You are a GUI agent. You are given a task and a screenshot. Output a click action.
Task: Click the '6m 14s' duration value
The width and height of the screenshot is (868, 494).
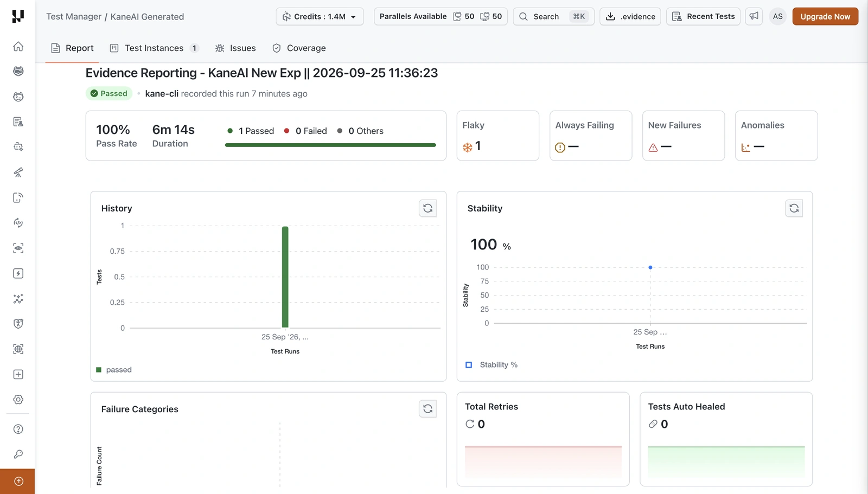click(x=173, y=130)
